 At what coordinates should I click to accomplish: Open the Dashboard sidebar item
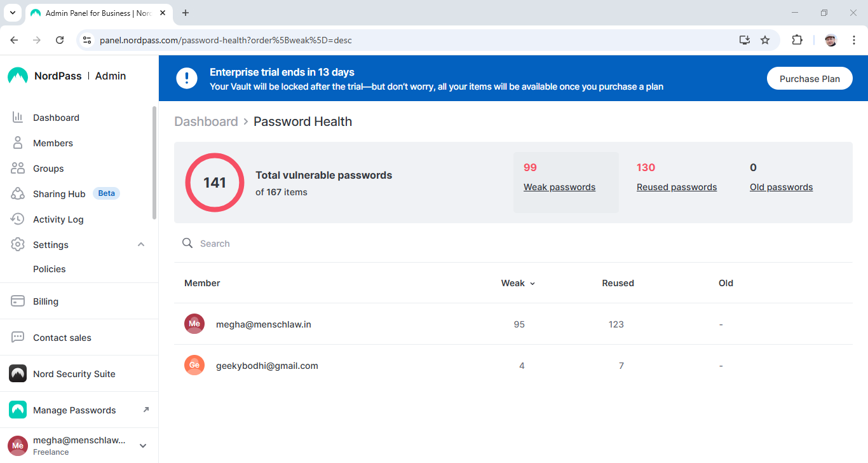point(56,118)
